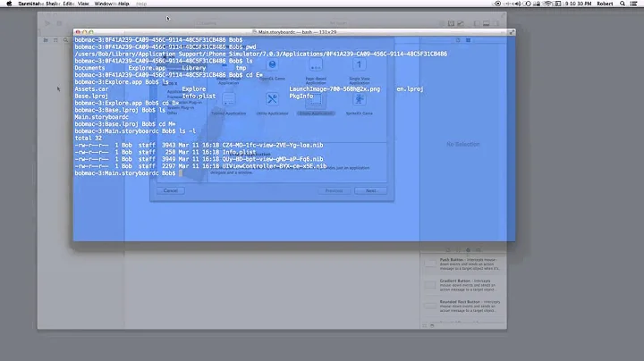Click the menu bar clock
The width and height of the screenshot is (644, 361).
[x=579, y=4]
